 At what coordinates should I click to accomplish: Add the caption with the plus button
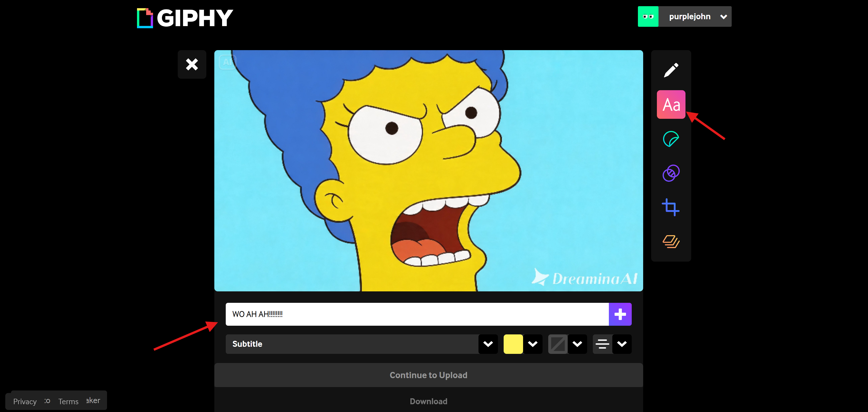pos(620,314)
